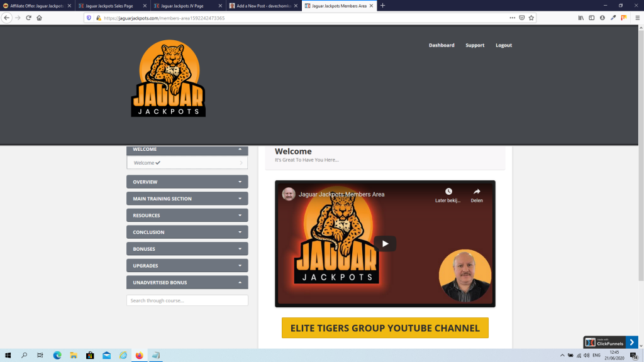
Task: Play the Jaguar Jackpots video
Action: [385, 244]
